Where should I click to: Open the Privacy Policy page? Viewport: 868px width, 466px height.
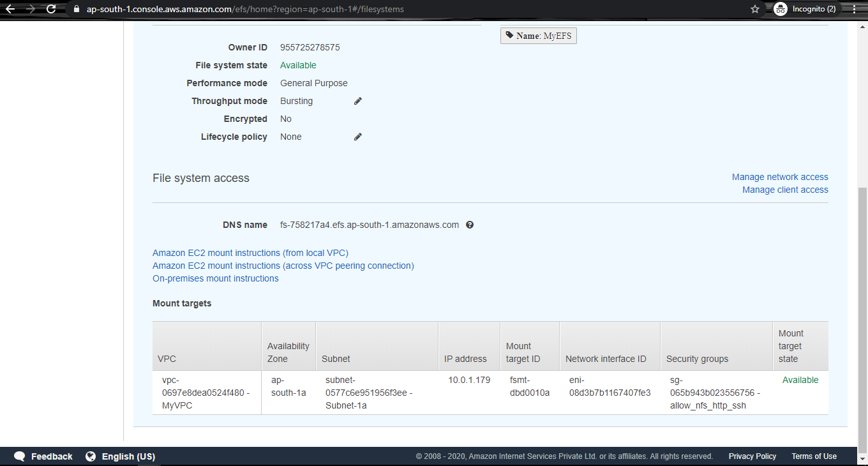tap(752, 456)
